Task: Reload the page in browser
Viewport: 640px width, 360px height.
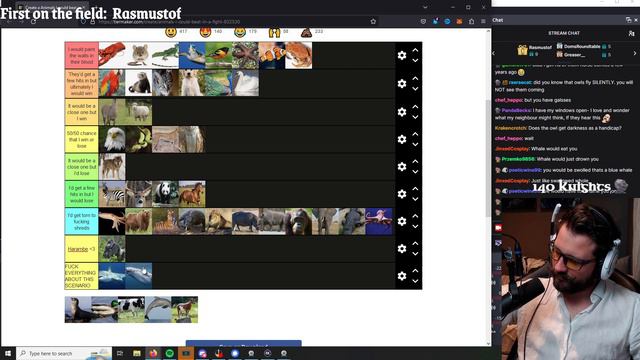Action: (x=33, y=21)
